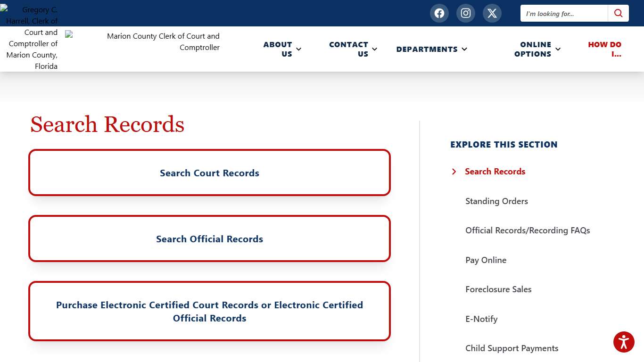Screen dimensions: 644x362
Task: Open the X (Twitter) social media icon
Action: [x=492, y=13]
